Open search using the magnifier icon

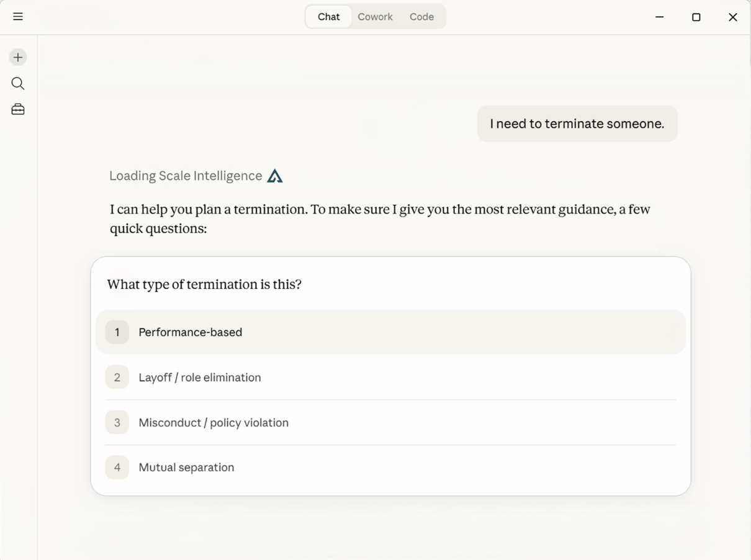[18, 83]
